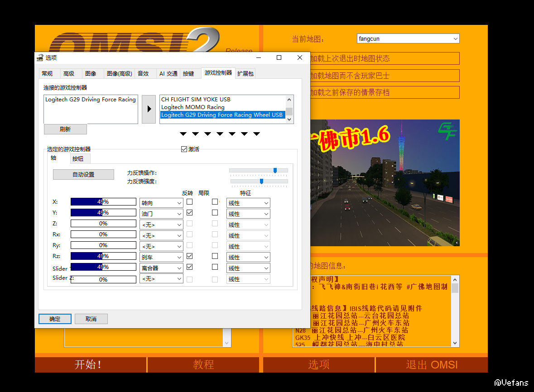The width and height of the screenshot is (534, 392).
Task: Click the 刷新 button
Action: 65,129
